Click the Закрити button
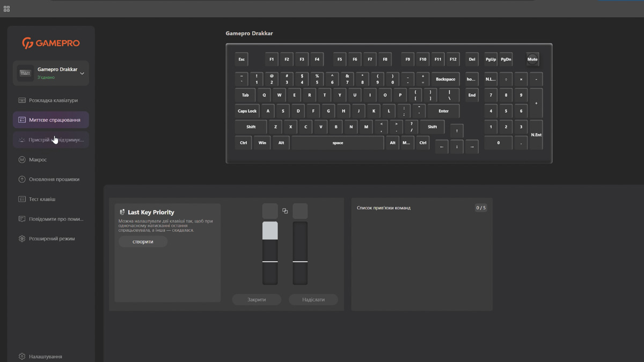This screenshot has height=362, width=644. tap(257, 300)
